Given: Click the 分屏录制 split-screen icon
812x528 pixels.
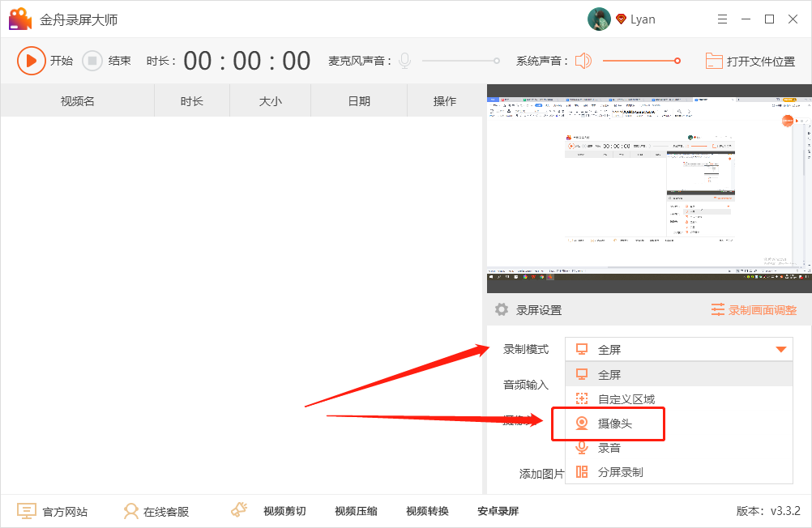Looking at the screenshot, I should (x=581, y=471).
